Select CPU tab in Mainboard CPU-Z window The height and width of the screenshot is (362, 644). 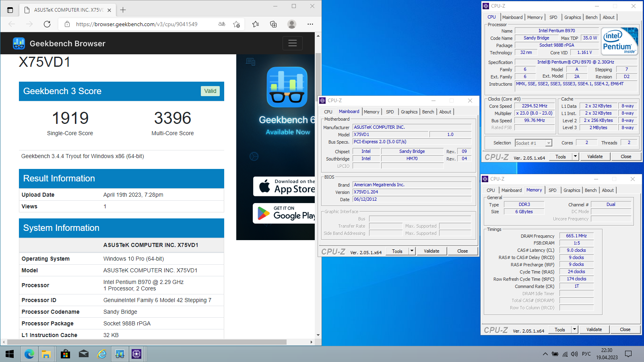(x=328, y=112)
